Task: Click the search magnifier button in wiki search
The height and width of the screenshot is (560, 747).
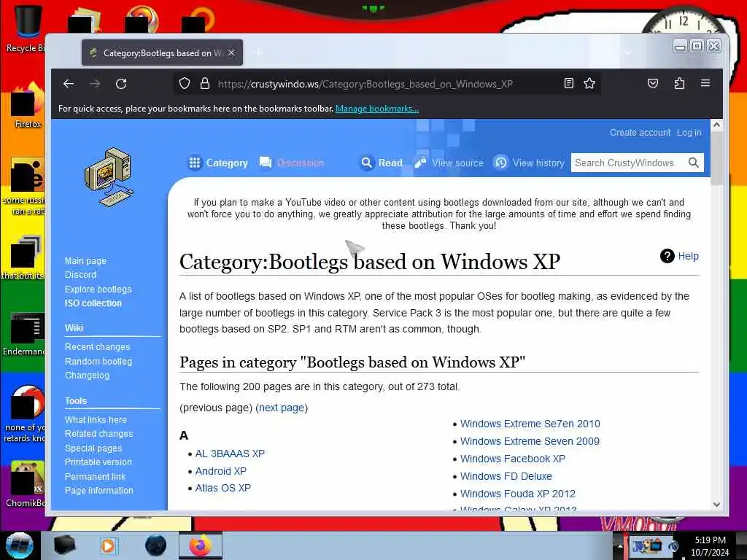Action: click(x=694, y=163)
